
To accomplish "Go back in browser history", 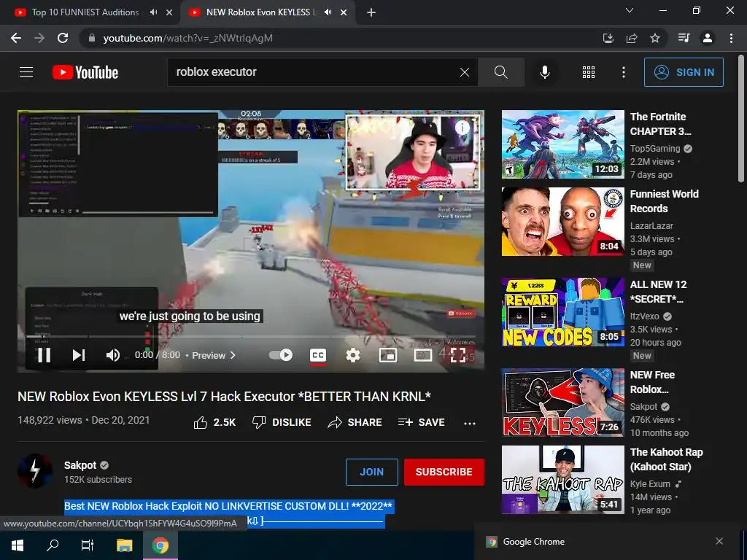I will (x=16, y=38).
